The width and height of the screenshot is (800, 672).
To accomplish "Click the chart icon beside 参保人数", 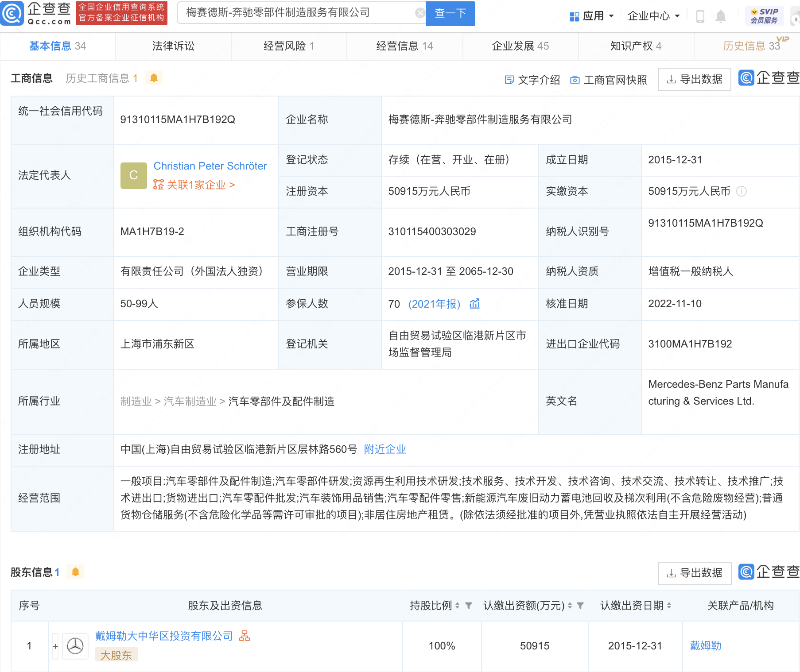I will point(474,304).
